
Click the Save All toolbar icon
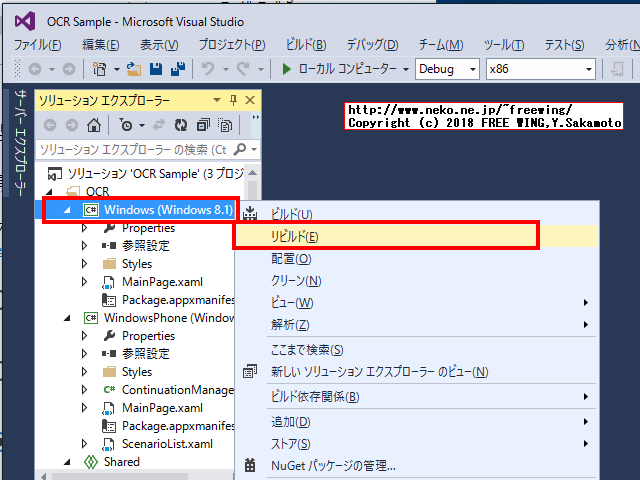pyautogui.click(x=178, y=69)
